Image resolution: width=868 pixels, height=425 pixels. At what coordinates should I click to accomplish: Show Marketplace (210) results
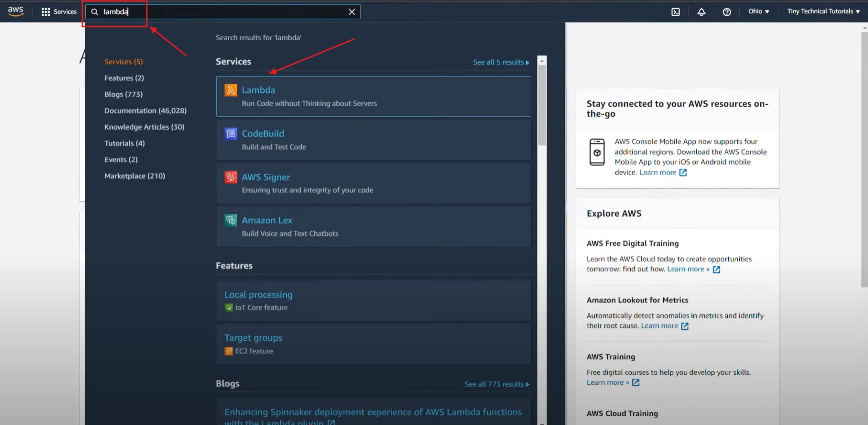134,176
